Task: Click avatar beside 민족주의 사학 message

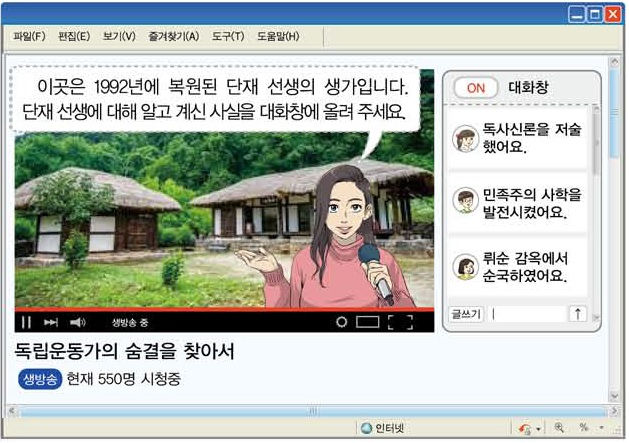Action: pyautogui.click(x=464, y=202)
